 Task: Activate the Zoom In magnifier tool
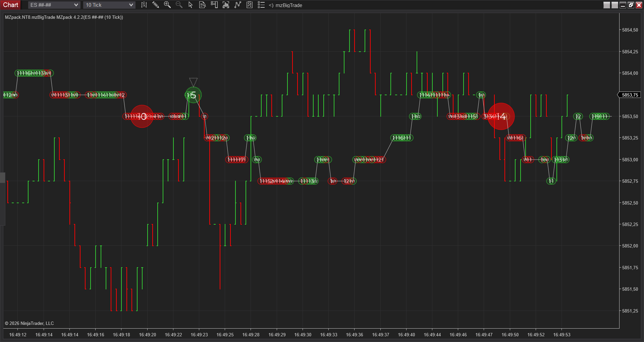tap(167, 5)
